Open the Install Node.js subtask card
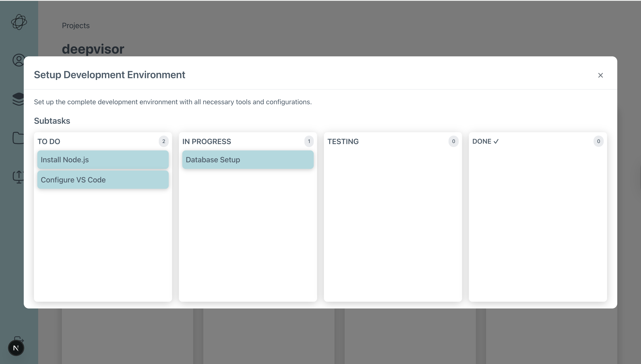The image size is (641, 364). [x=103, y=160]
